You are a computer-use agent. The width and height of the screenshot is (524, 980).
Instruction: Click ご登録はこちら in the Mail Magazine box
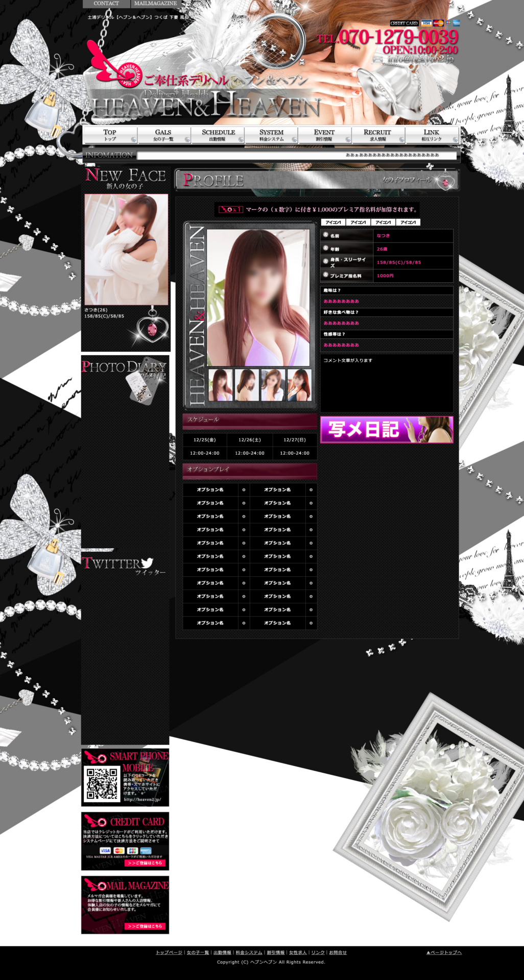point(145,926)
